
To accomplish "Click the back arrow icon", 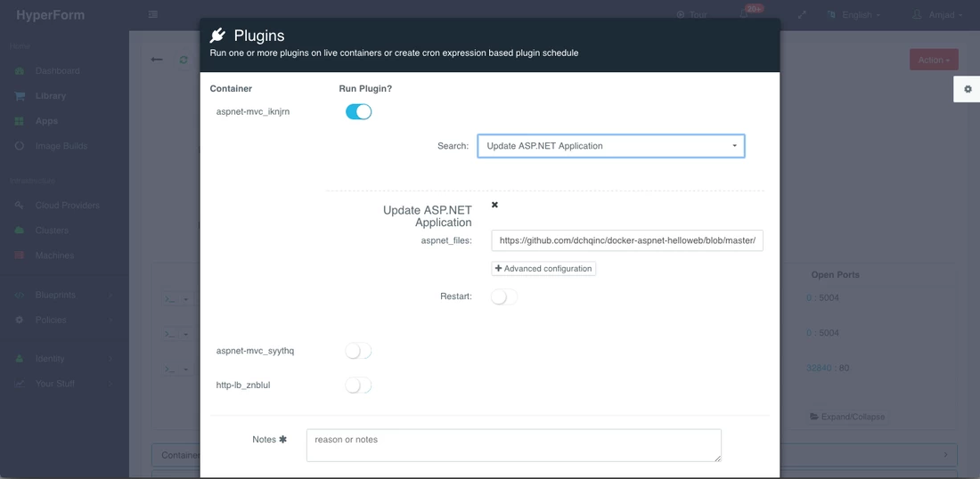I will (157, 60).
